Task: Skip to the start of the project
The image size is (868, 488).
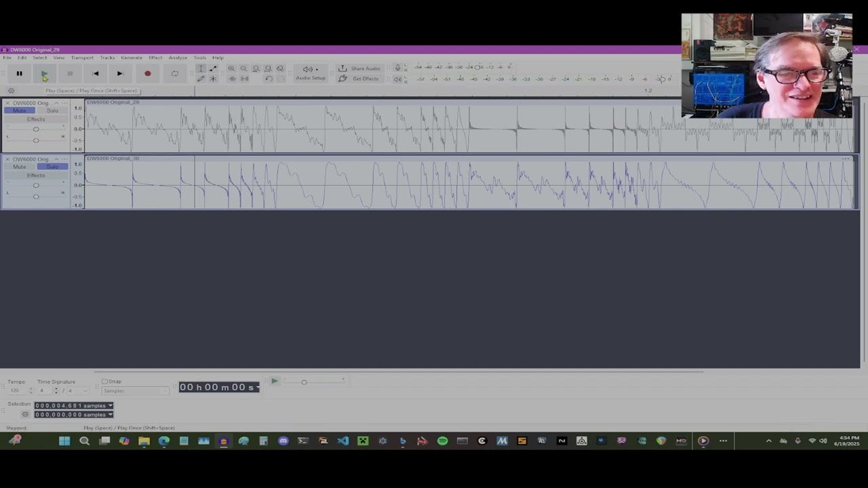Action: click(95, 73)
